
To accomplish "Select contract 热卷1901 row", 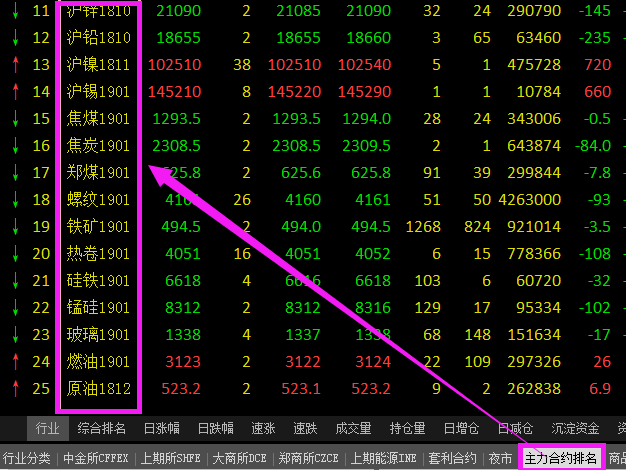I will click(99, 254).
